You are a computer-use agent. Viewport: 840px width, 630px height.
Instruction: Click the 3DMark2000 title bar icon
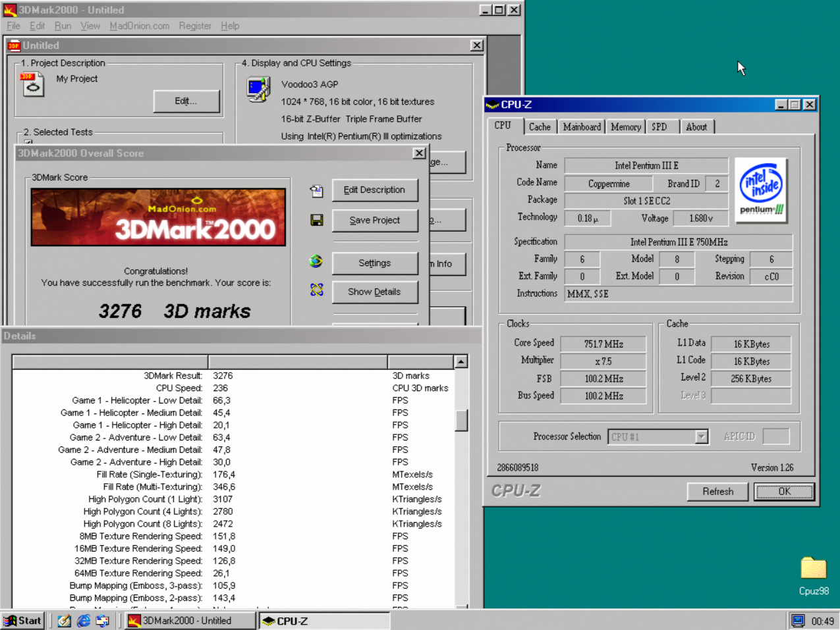[10, 10]
